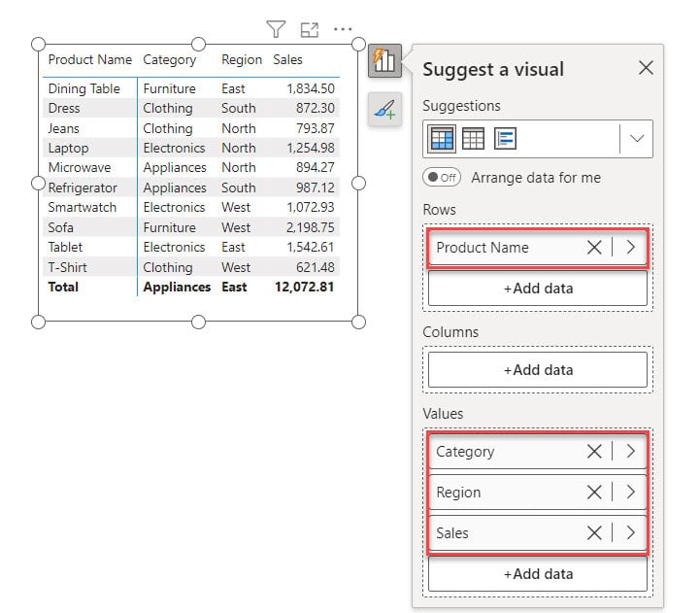Click the Category field in Values

(538, 452)
